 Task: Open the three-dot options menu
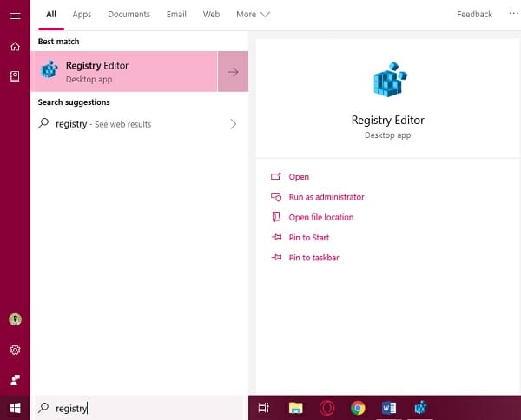click(514, 14)
